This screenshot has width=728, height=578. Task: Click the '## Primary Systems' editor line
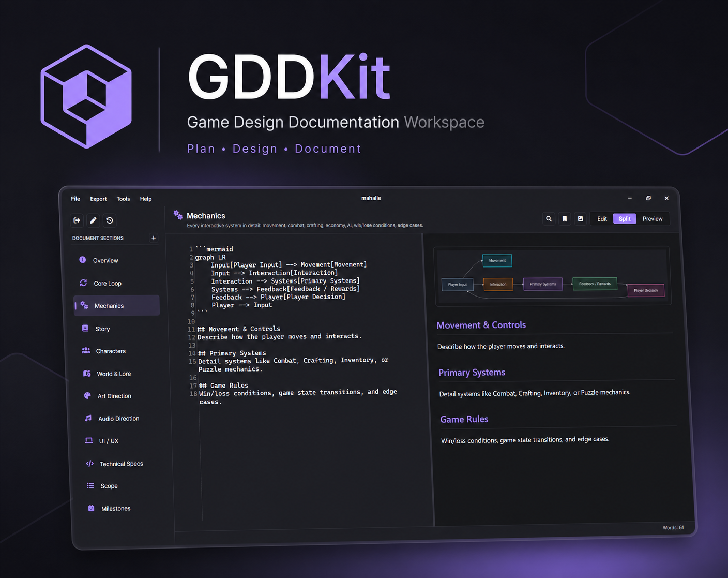click(x=232, y=353)
